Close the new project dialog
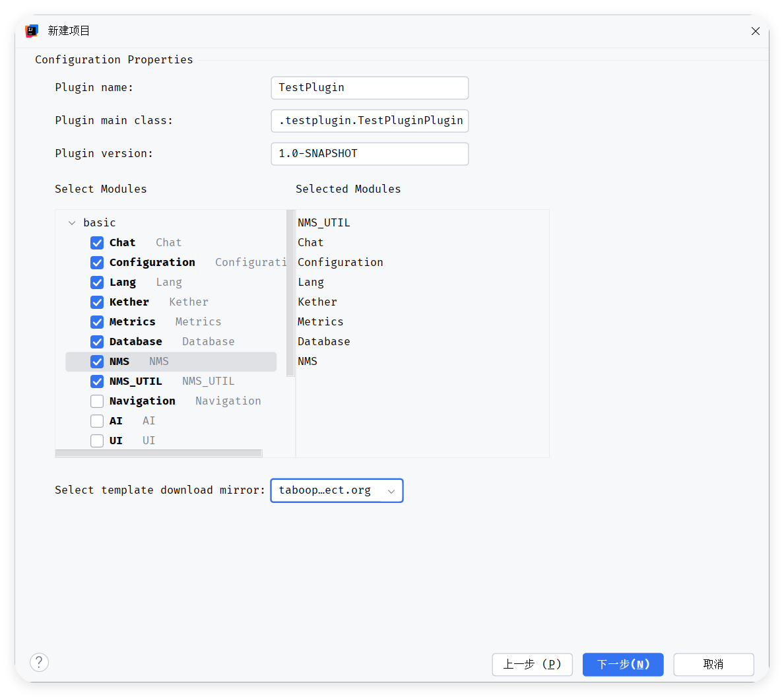 pyautogui.click(x=756, y=31)
